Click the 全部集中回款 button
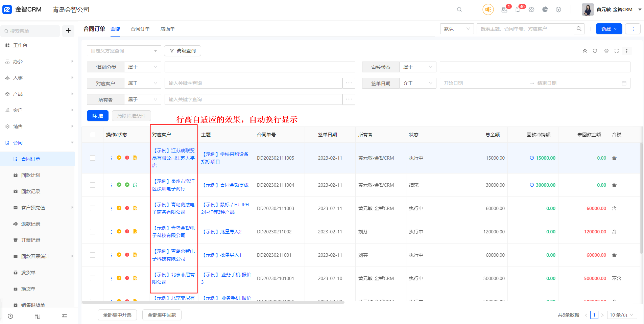 click(162, 315)
